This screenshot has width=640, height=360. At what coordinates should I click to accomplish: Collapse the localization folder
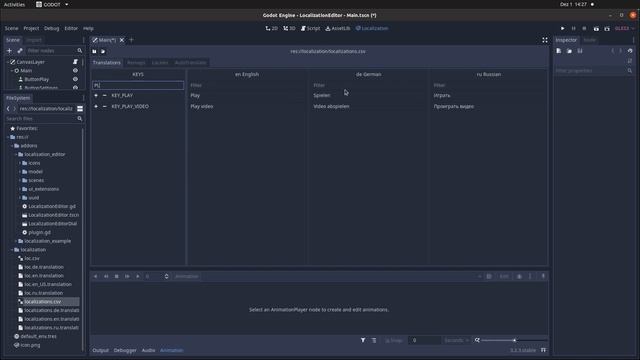12,250
